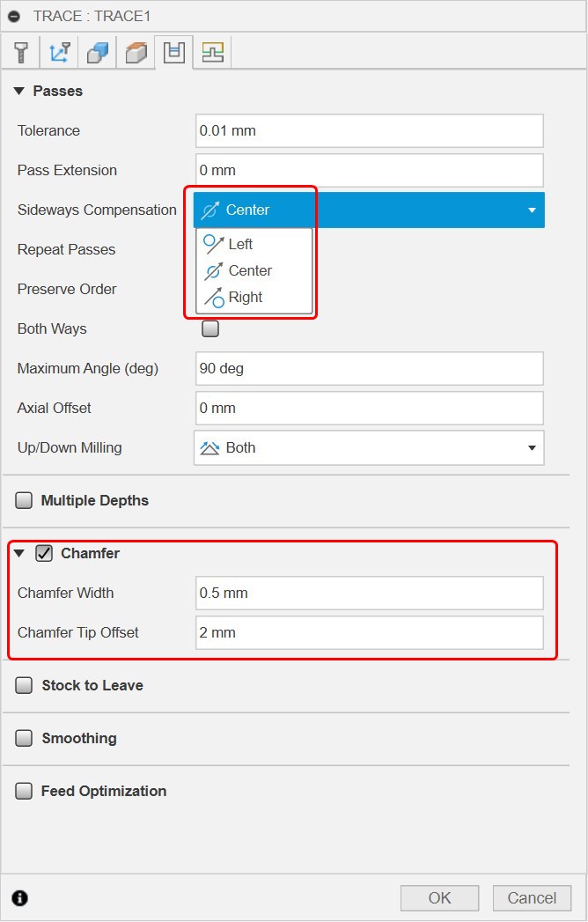The width and height of the screenshot is (588, 922).
Task: Turn on the Smoothing checkbox
Action: pos(24,739)
